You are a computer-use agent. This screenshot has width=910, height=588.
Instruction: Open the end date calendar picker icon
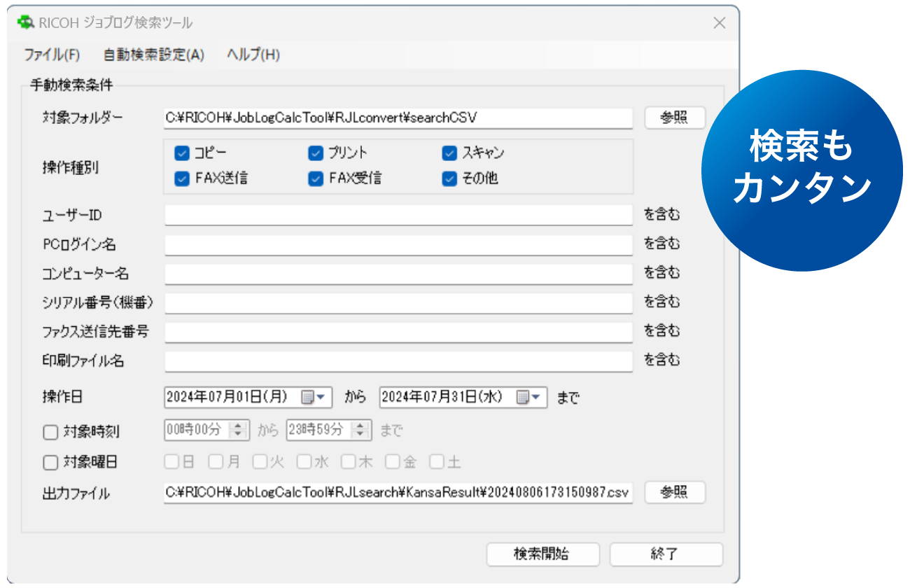(521, 397)
